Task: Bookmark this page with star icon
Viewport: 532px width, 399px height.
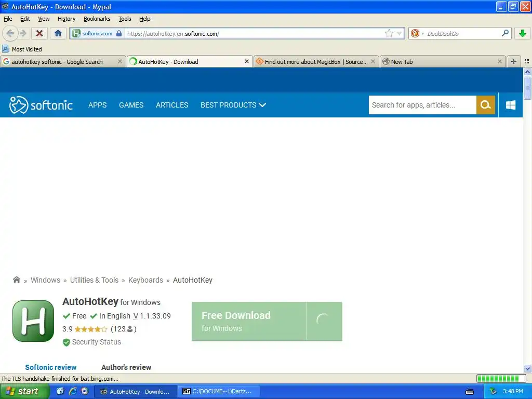Action: click(x=389, y=33)
